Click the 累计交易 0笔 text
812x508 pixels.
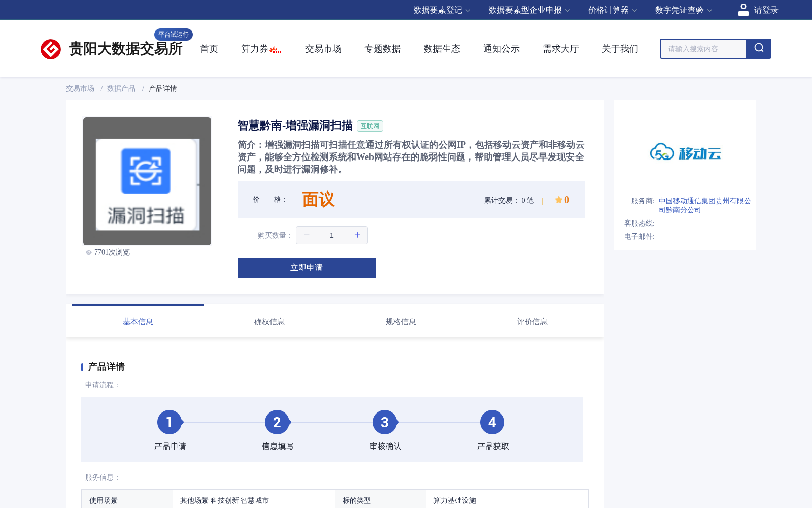point(509,200)
